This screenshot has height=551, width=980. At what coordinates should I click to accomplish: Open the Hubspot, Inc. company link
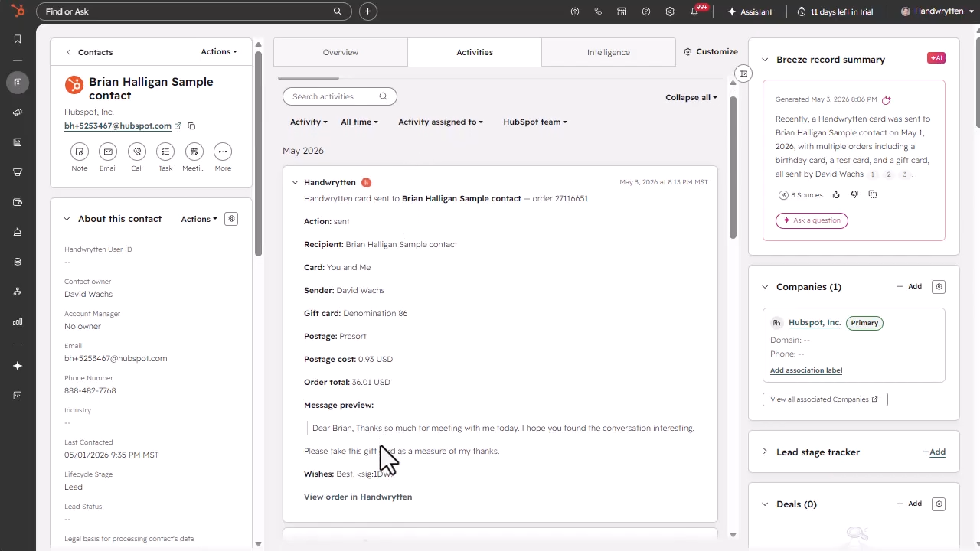(x=815, y=322)
